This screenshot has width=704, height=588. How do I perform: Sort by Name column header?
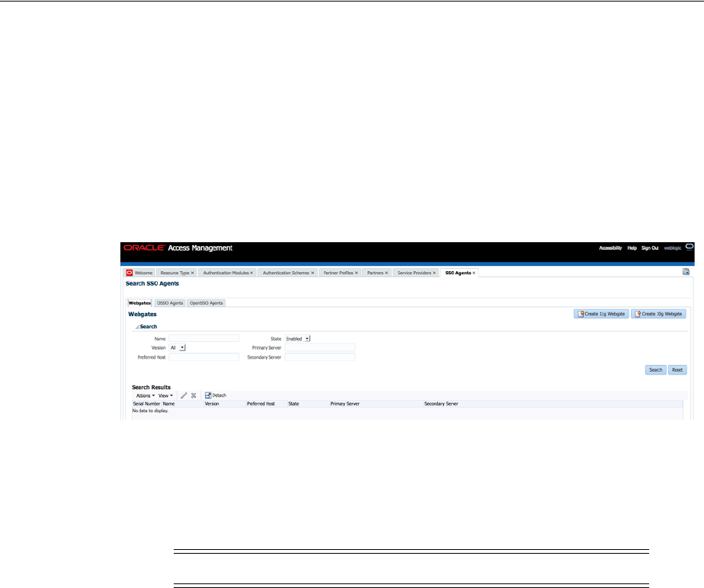[182, 404]
